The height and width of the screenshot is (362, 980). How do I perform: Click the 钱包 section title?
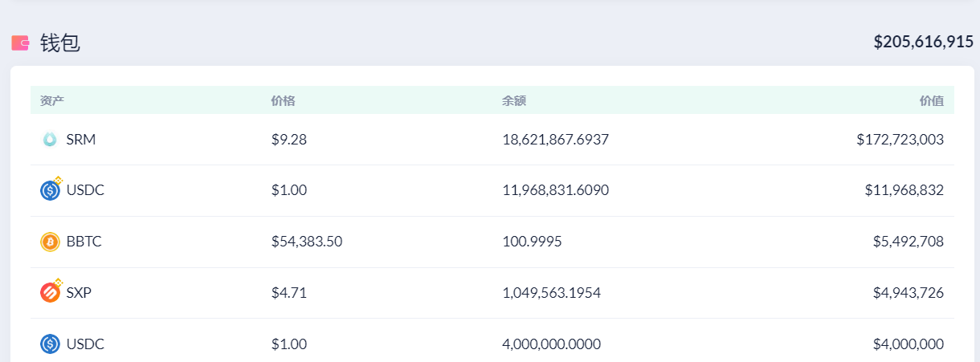[x=60, y=43]
